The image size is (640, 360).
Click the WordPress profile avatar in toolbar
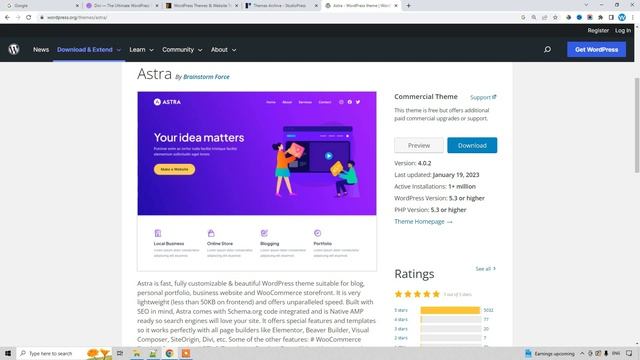[622, 17]
